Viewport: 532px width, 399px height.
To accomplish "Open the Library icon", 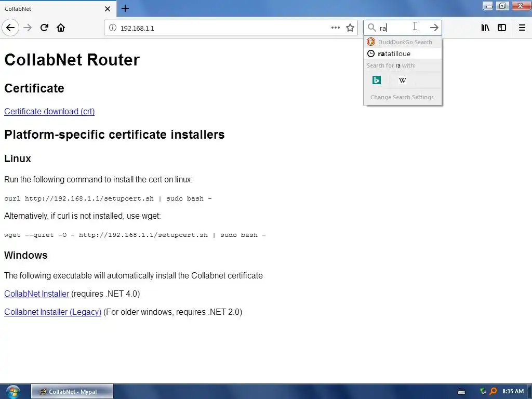I will click(485, 28).
